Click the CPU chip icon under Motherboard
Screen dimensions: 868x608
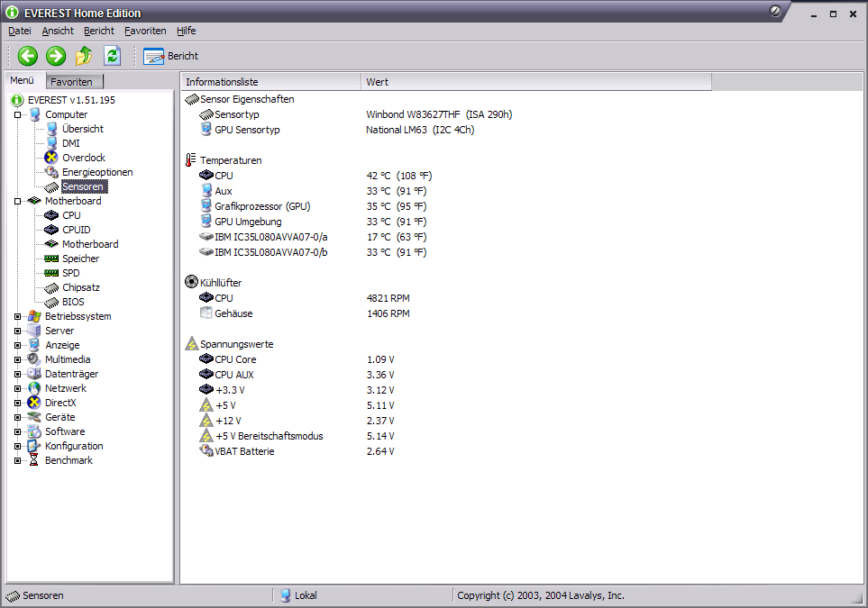tap(51, 215)
